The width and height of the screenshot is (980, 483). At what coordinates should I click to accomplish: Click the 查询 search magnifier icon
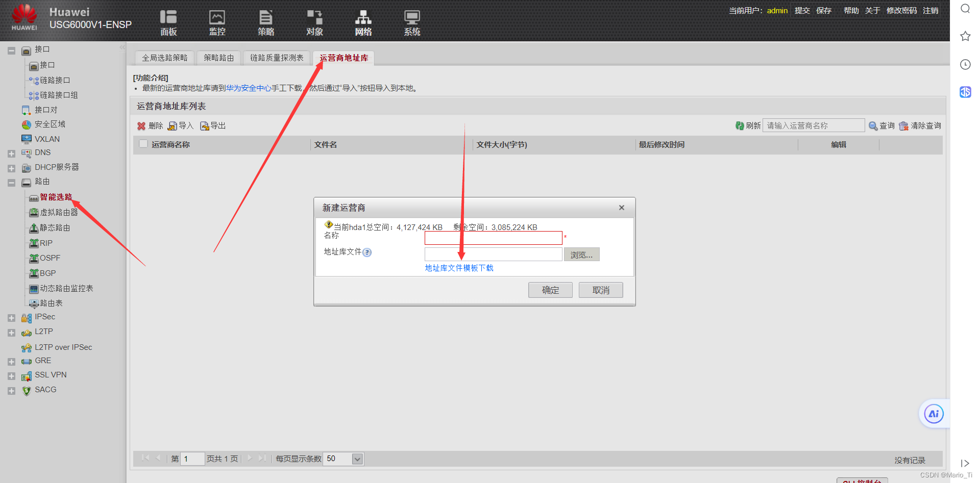[x=873, y=126]
